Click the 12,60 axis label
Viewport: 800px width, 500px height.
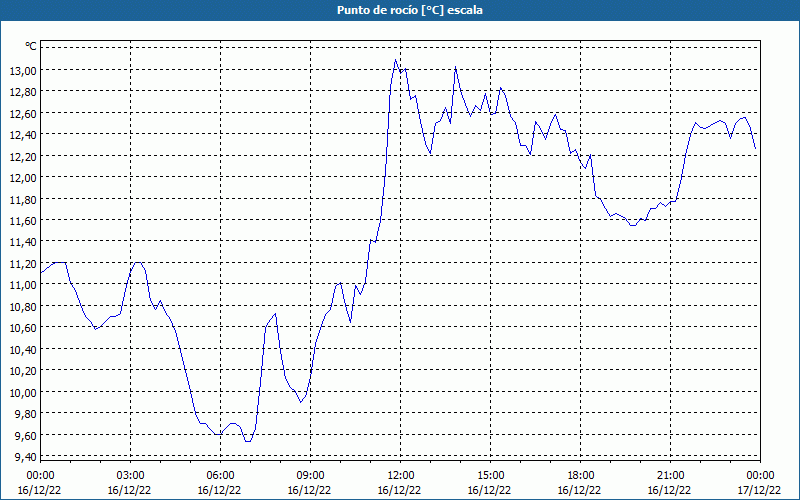[x=23, y=113]
